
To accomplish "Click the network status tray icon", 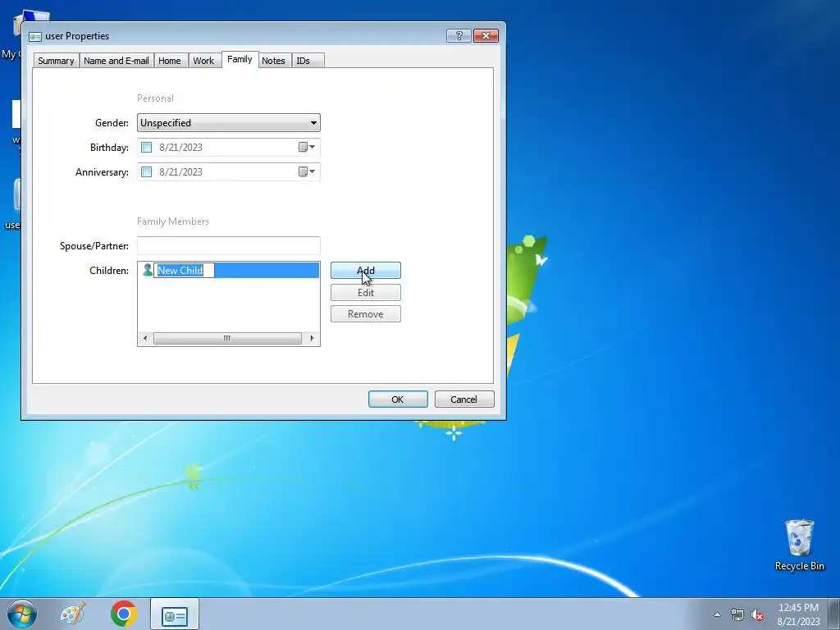I will click(737, 615).
